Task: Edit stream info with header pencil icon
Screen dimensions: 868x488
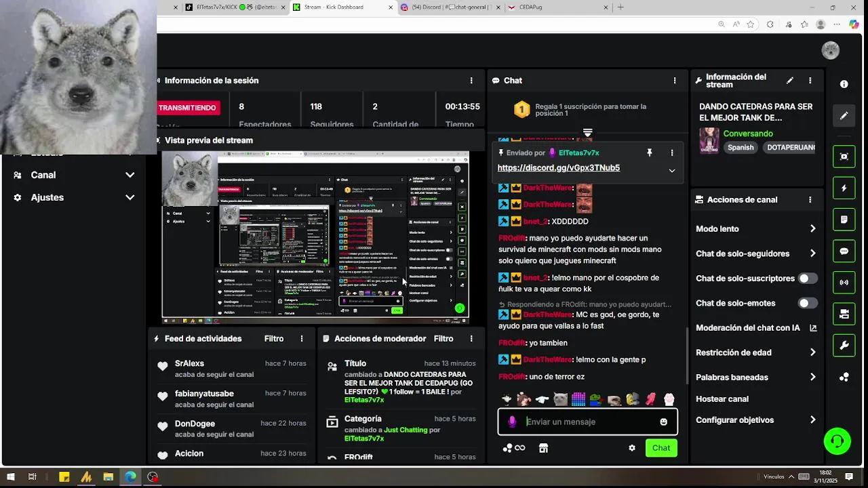Action: point(790,81)
